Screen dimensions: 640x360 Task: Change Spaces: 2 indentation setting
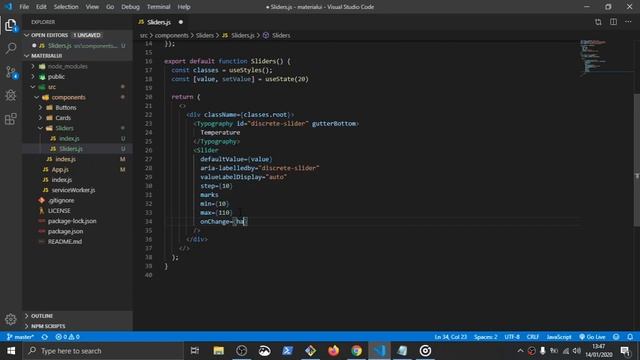tap(485, 337)
